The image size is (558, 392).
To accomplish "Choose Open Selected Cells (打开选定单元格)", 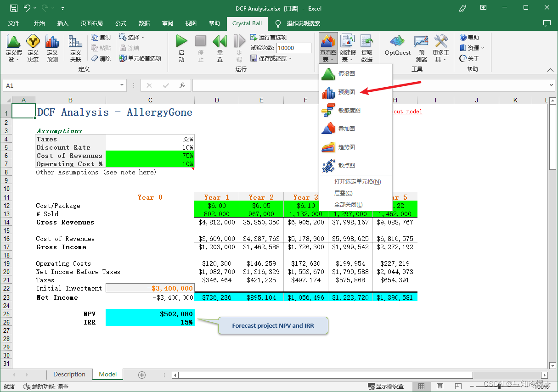I will (355, 181).
